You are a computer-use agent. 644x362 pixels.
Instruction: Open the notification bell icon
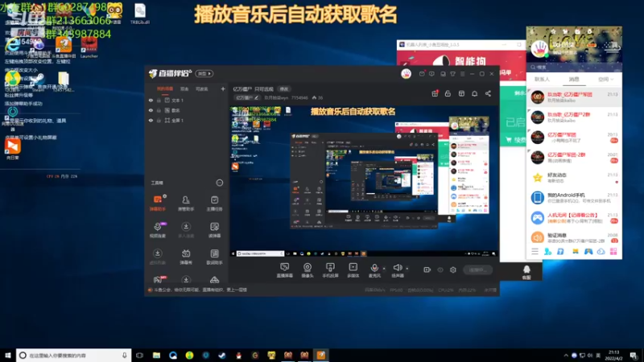coord(474,93)
